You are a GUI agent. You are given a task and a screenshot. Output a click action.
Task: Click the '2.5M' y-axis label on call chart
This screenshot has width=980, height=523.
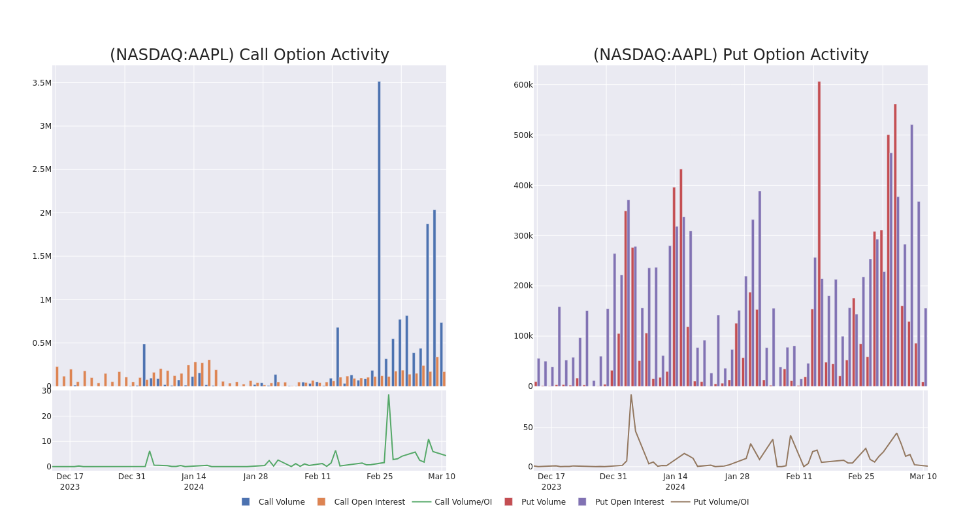(x=42, y=169)
